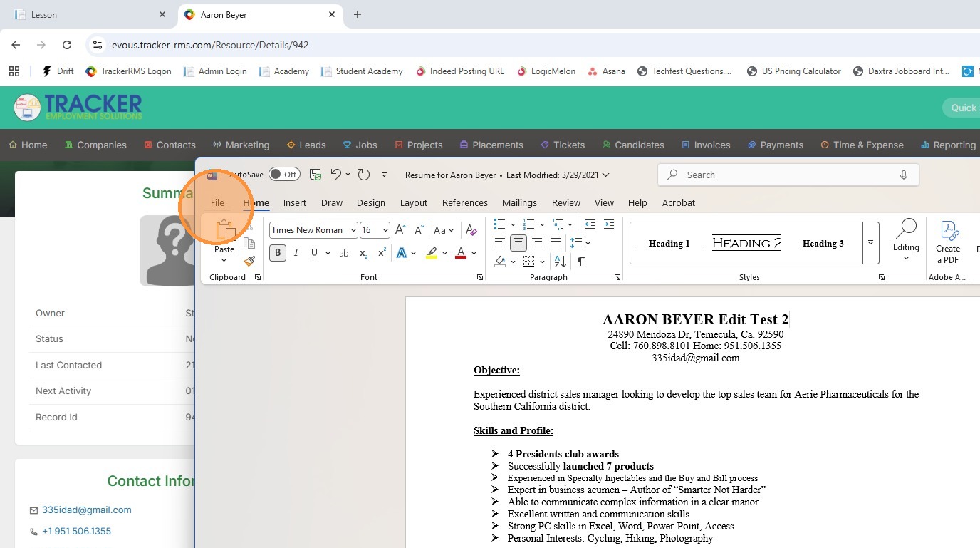
Task: Click the Save icon in Word title bar
Action: click(316, 175)
